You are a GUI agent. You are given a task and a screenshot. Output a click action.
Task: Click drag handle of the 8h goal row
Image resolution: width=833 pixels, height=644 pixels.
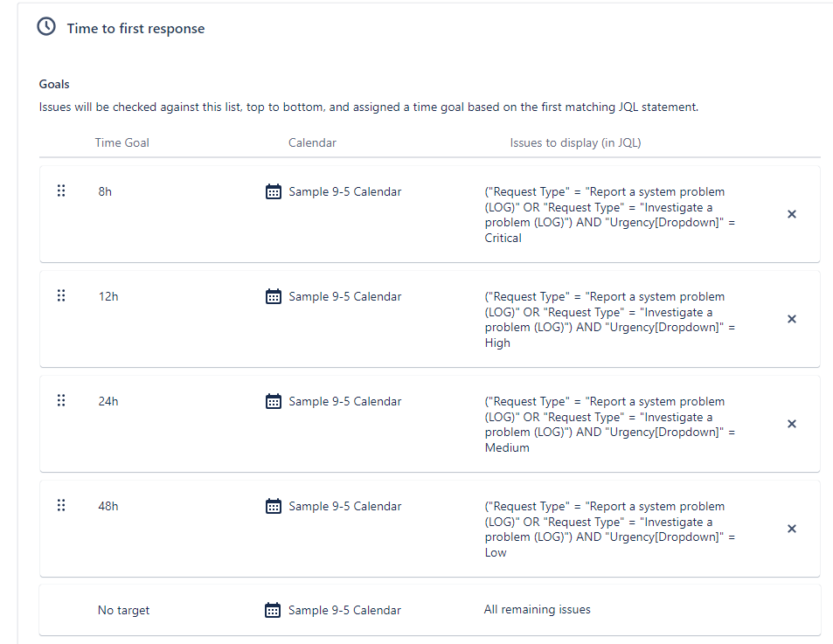(61, 190)
